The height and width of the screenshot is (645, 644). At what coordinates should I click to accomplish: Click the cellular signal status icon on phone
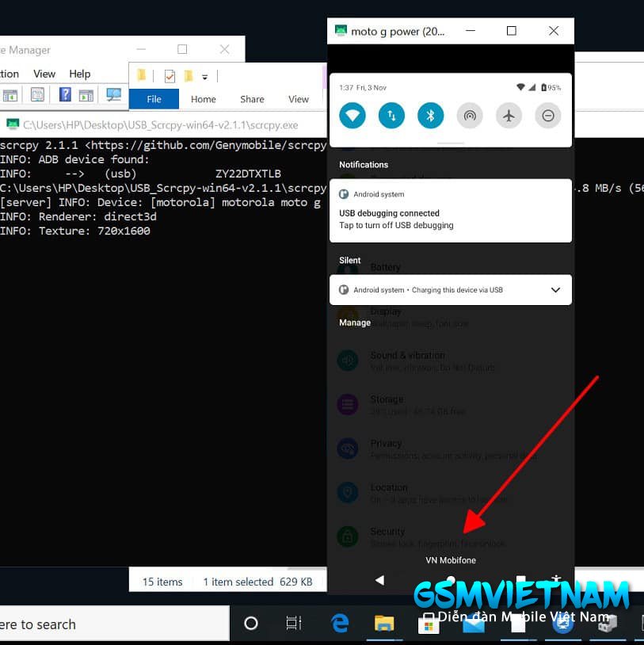click(532, 87)
